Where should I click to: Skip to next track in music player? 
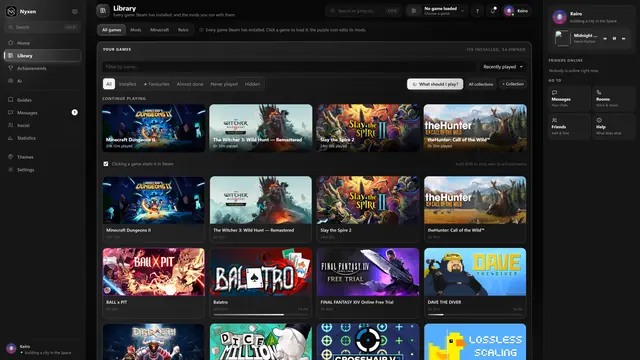(x=624, y=38)
